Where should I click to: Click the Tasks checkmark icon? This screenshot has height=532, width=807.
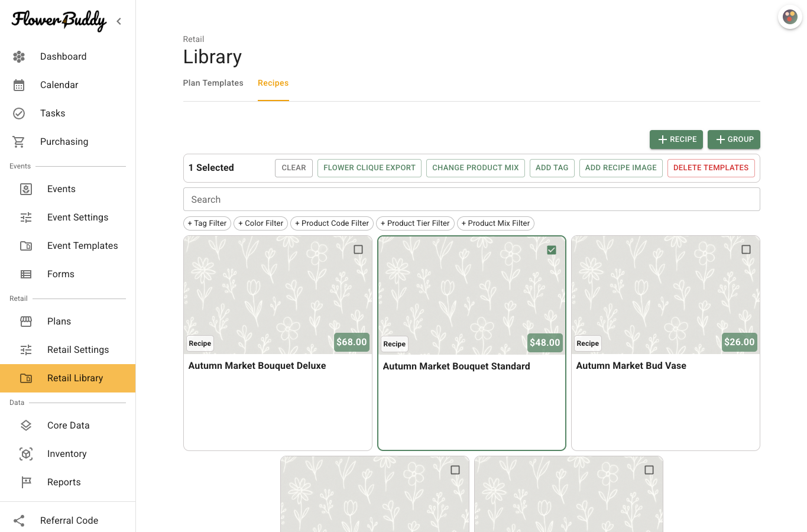pos(19,113)
